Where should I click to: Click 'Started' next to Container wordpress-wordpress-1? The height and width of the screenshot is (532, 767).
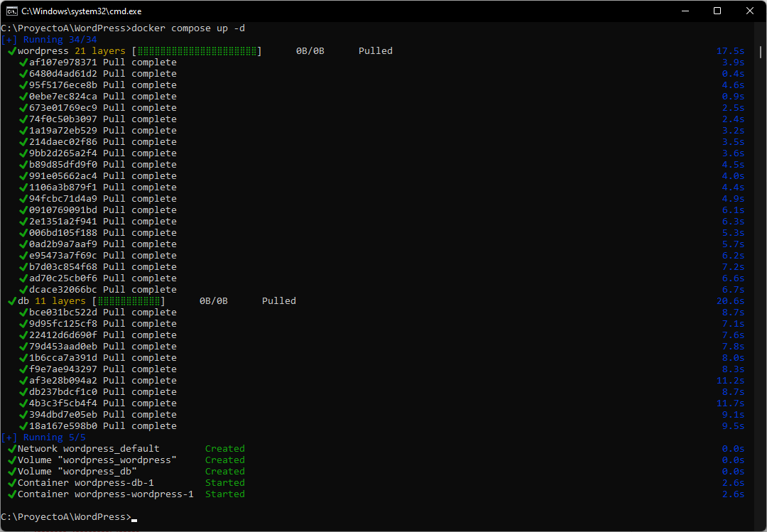coord(225,494)
